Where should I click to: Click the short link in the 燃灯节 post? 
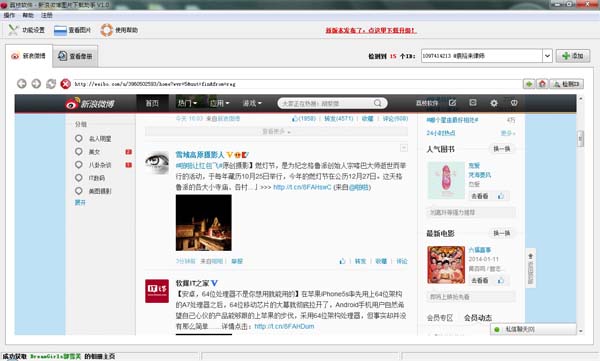click(x=302, y=187)
